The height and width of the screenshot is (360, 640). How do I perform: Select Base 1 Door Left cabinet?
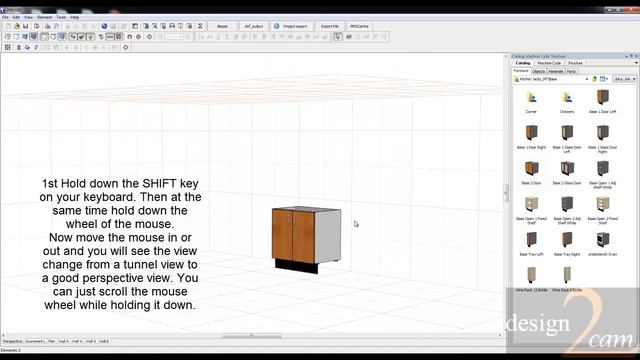[602, 102]
